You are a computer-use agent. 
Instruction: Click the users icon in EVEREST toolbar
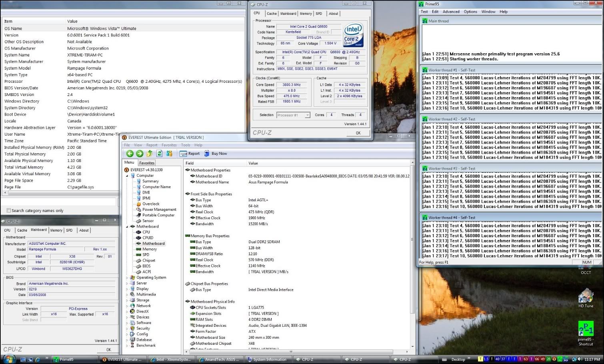point(169,154)
